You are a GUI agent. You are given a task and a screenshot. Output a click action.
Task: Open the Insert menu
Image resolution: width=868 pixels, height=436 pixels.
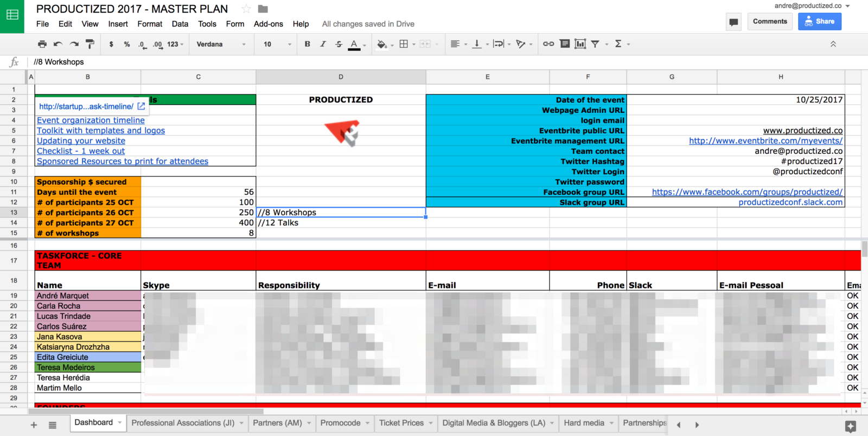[118, 24]
